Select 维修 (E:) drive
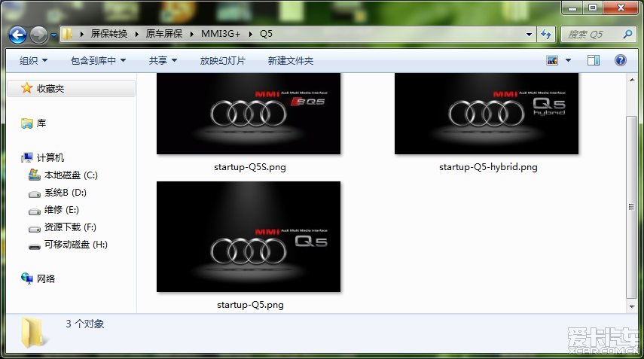Image resolution: width=644 pixels, height=359 pixels. (x=62, y=210)
